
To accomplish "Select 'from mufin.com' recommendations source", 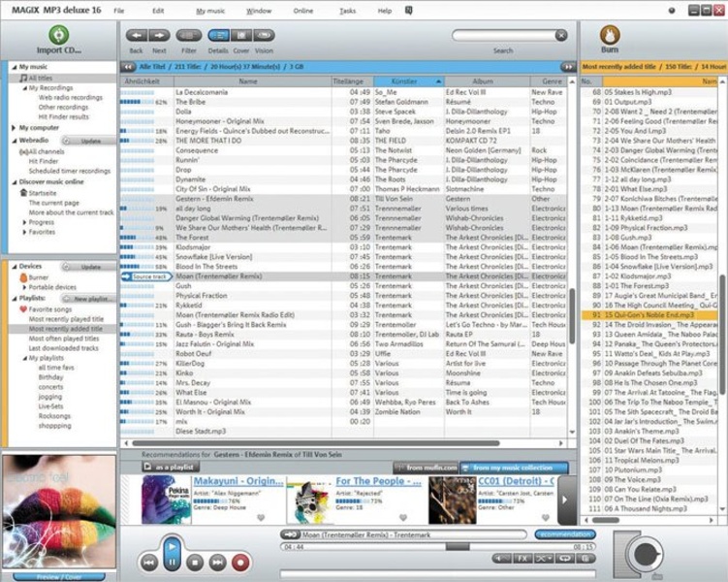I will (426, 468).
